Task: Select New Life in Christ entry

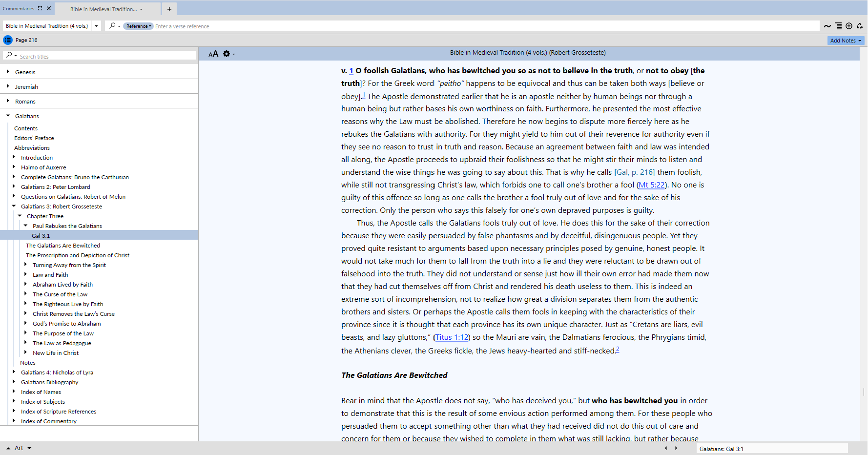Action: coord(56,353)
